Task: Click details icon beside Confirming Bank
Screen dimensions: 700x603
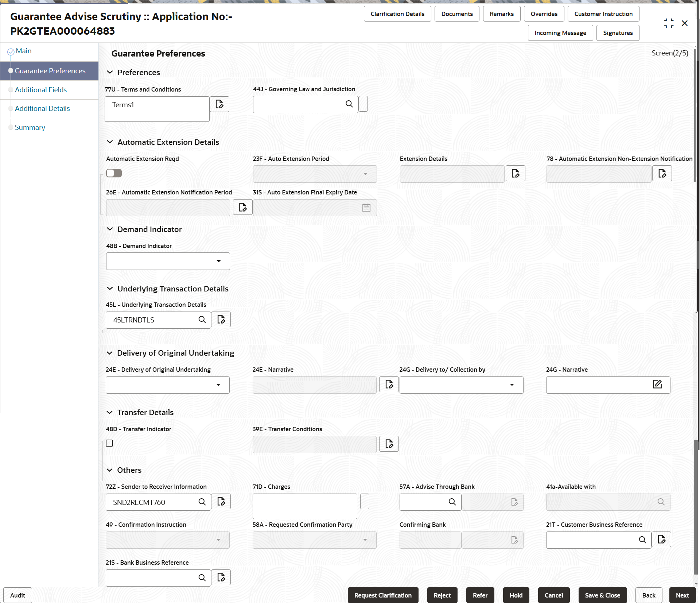Action: [x=514, y=540]
